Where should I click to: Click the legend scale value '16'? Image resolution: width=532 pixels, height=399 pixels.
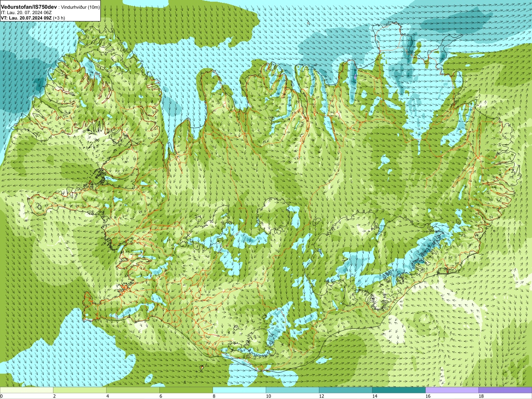coord(428,396)
